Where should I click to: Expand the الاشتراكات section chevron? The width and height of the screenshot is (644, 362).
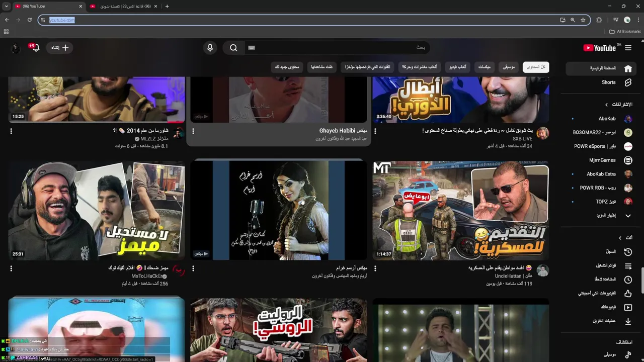click(606, 105)
